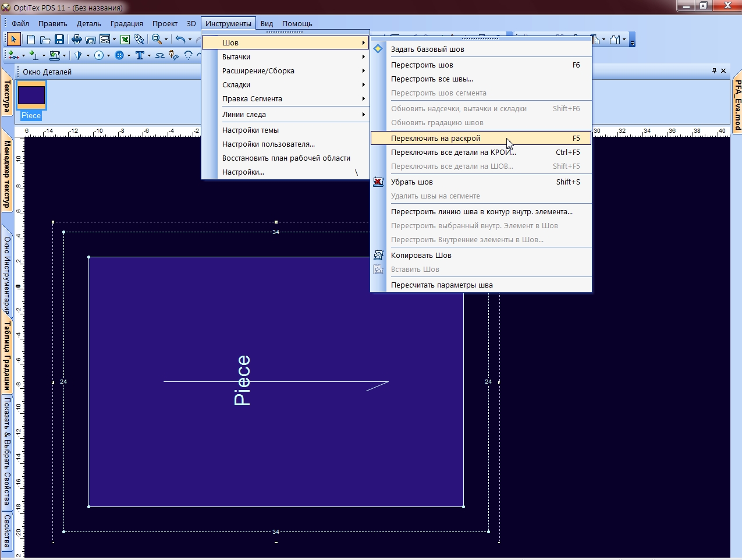Select the magnifier zoom tool
Image resolution: width=742 pixels, height=560 pixels.
point(157,40)
